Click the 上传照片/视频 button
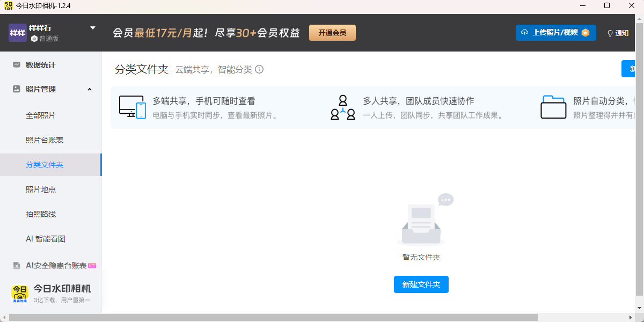This screenshot has height=322, width=644. [x=555, y=33]
